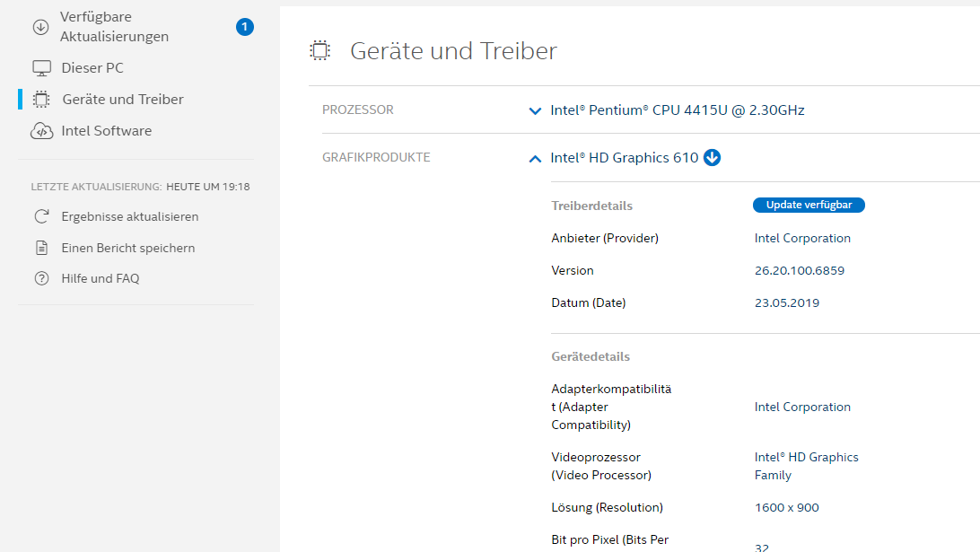
Task: Click Intel Pentium CPU 4415U processor name
Action: [x=678, y=110]
